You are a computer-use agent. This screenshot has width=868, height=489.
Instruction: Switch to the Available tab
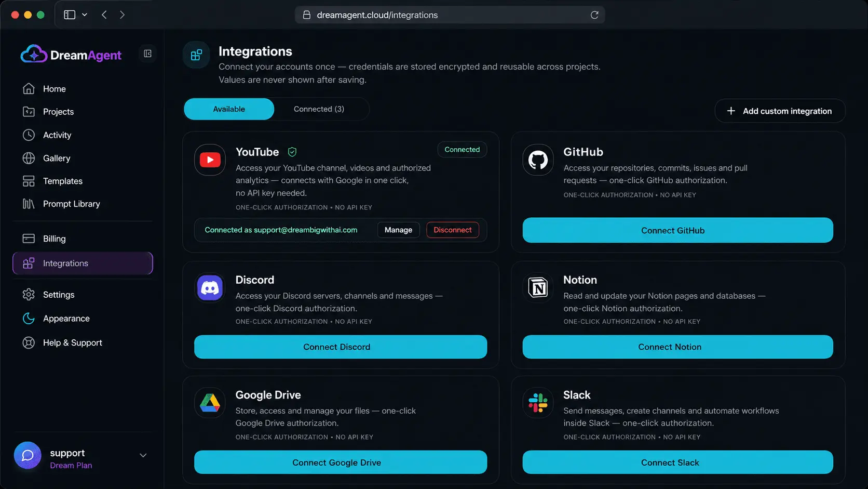pos(229,109)
